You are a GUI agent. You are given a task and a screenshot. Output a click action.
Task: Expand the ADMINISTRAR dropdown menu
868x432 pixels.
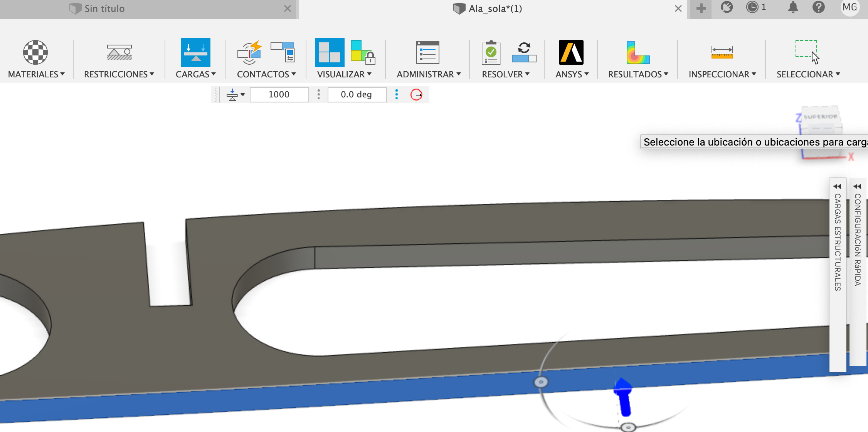pyautogui.click(x=429, y=74)
